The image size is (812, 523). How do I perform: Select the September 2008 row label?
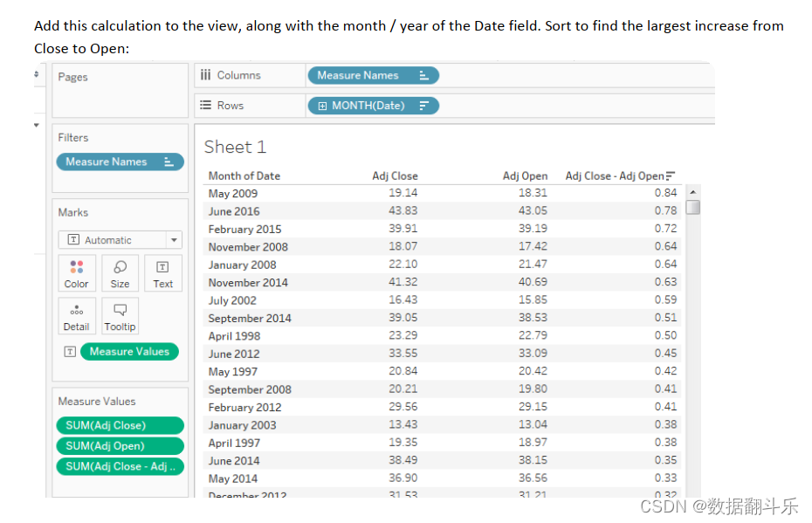click(250, 389)
